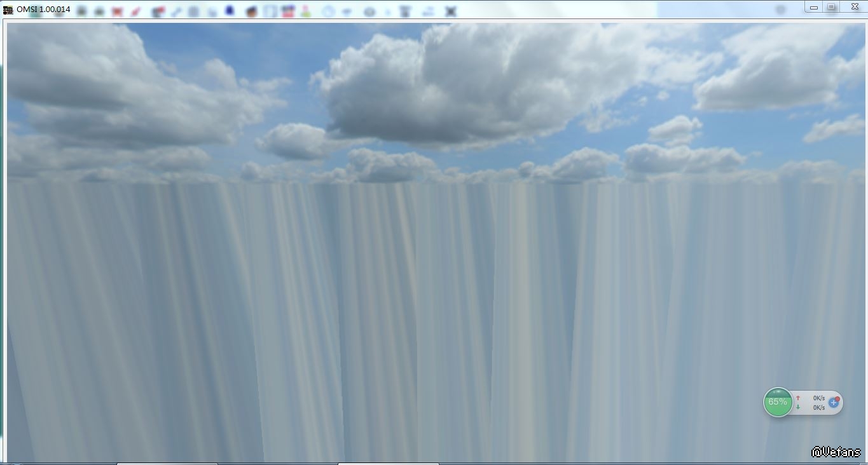Click the blue plus icon on speed widget
Screen dimensions: 868x465
click(834, 403)
